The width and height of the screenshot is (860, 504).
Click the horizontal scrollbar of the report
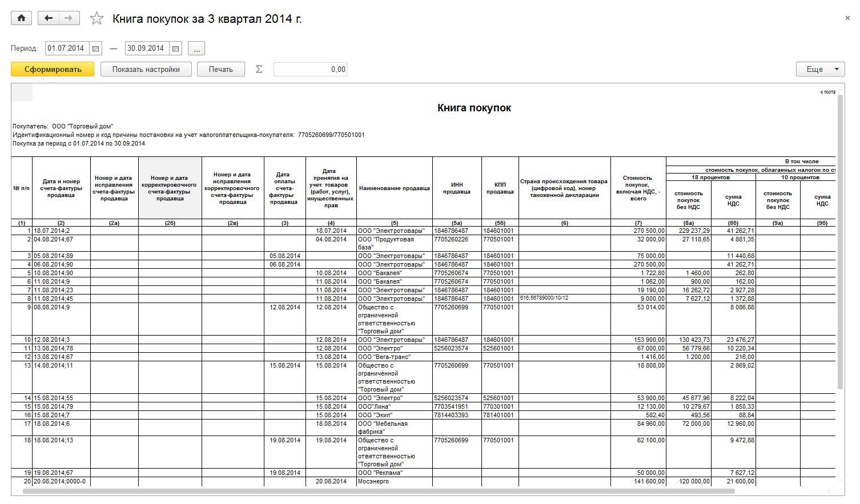pos(379,491)
